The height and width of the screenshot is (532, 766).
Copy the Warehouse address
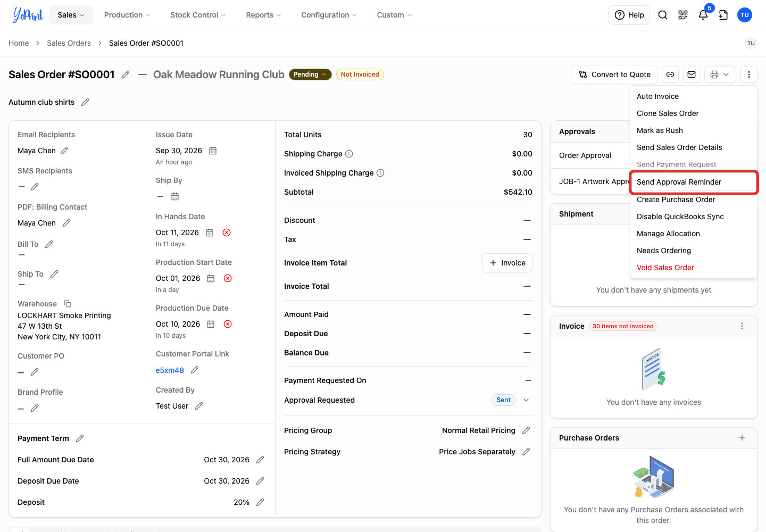pyautogui.click(x=68, y=304)
